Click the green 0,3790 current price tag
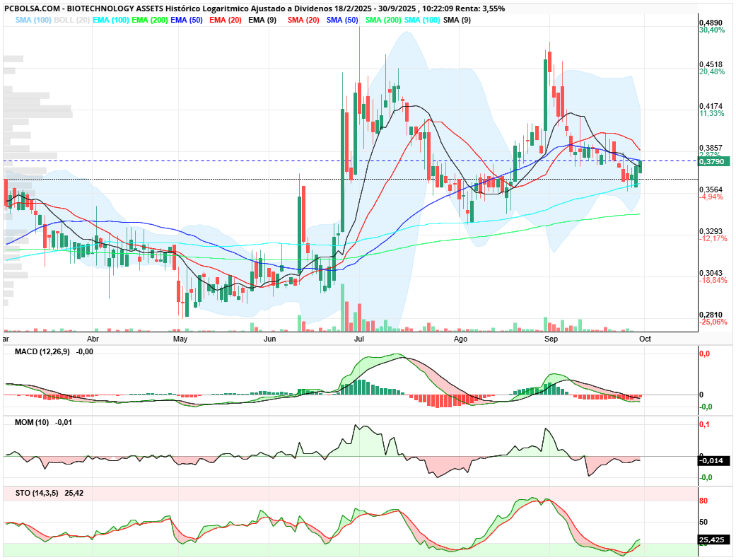The image size is (736, 560). tap(711, 162)
